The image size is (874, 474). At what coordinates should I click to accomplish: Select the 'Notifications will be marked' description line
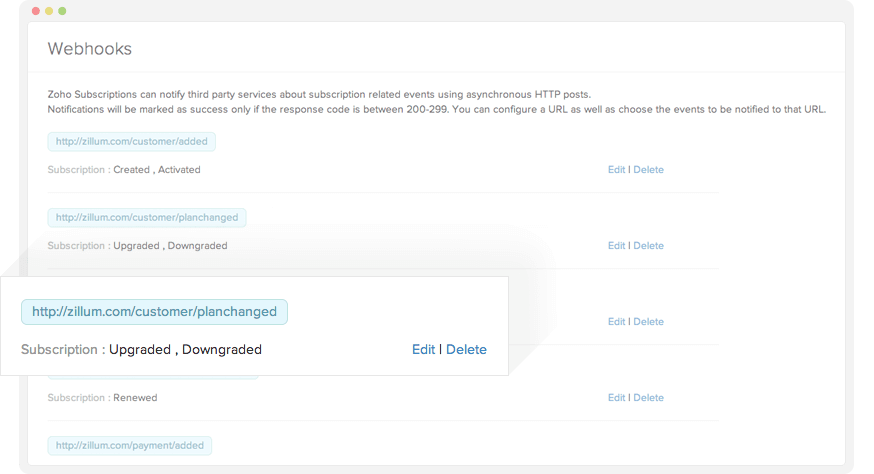click(436, 109)
